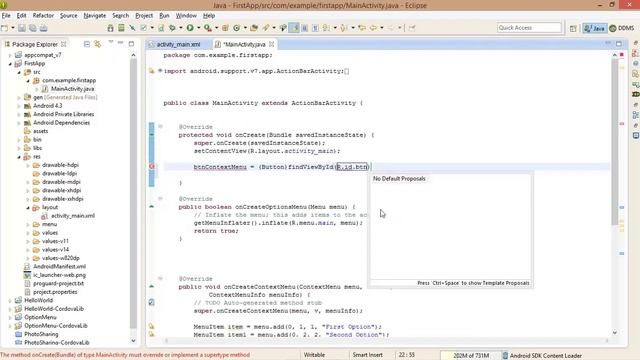Maximize the editor area

(619, 43)
